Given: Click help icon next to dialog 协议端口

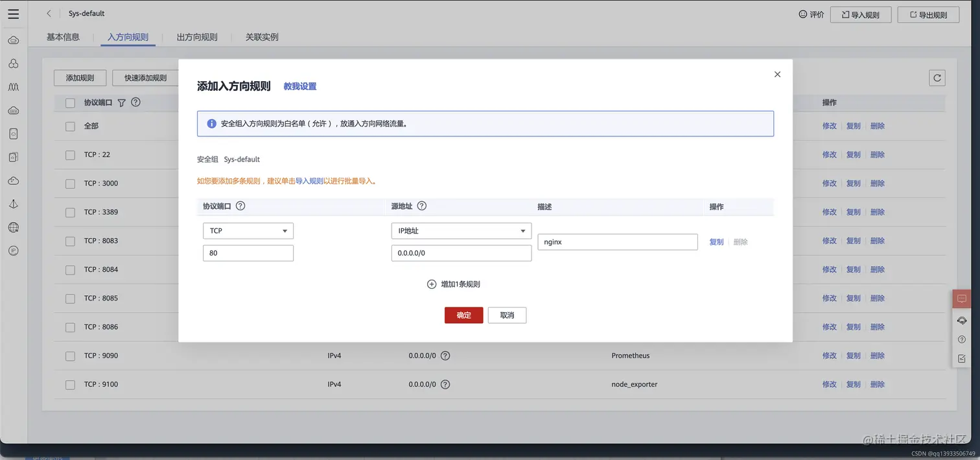Looking at the screenshot, I should (240, 206).
